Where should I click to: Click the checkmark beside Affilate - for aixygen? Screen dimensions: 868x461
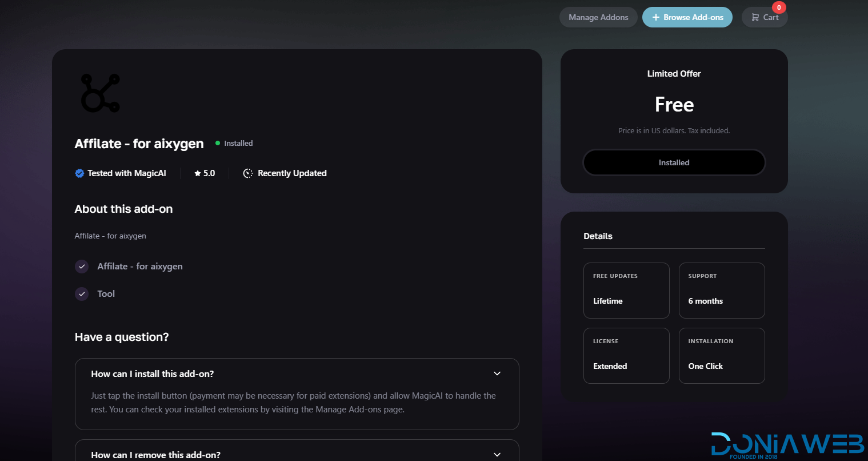[x=82, y=267]
